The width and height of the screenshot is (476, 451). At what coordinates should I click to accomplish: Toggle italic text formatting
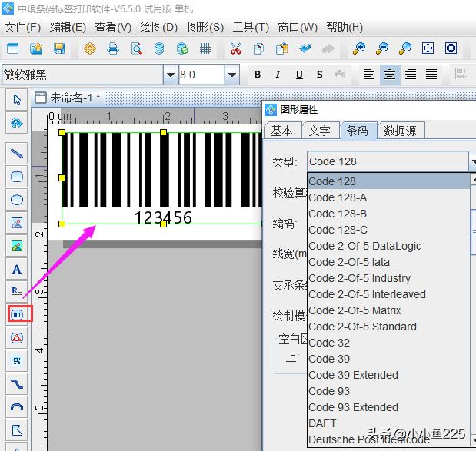pos(278,75)
